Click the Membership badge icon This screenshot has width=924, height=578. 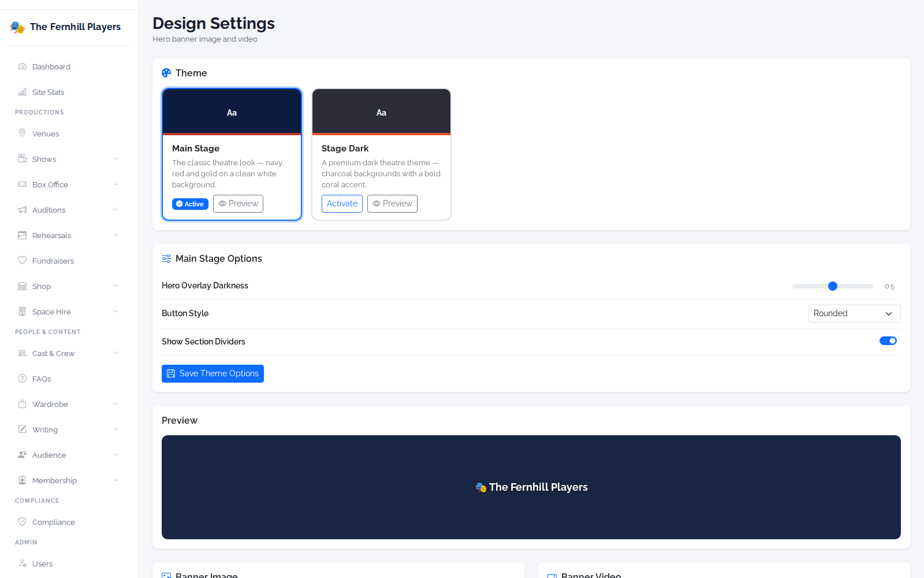point(22,480)
